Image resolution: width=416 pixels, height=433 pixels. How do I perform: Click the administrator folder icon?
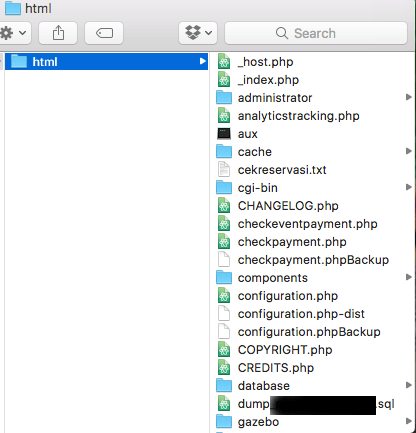coord(224,97)
